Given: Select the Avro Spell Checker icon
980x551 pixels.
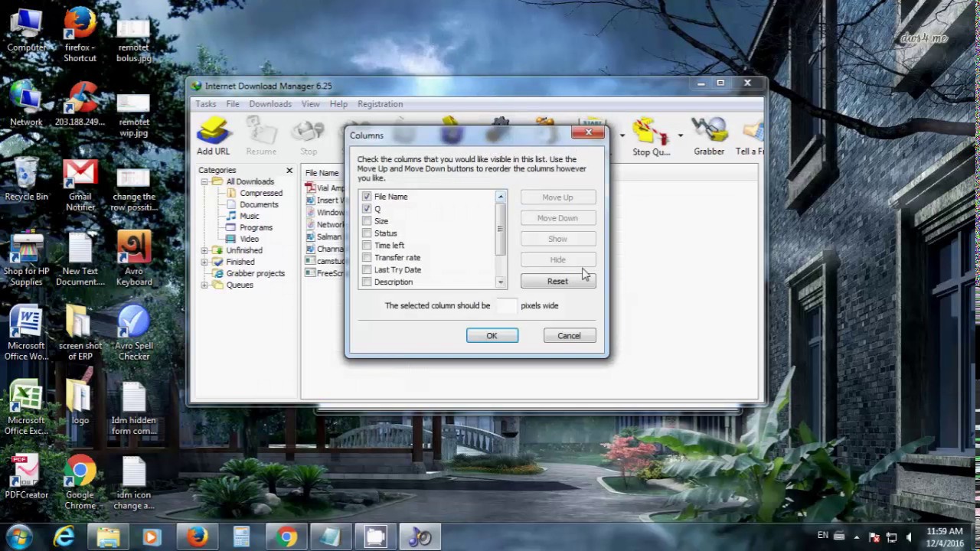Looking at the screenshot, I should pos(134,334).
